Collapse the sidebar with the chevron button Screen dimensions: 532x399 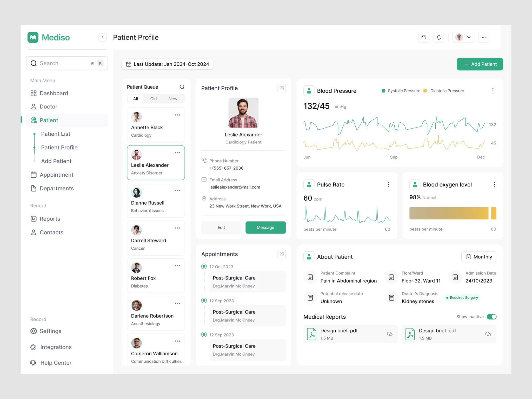(x=102, y=37)
